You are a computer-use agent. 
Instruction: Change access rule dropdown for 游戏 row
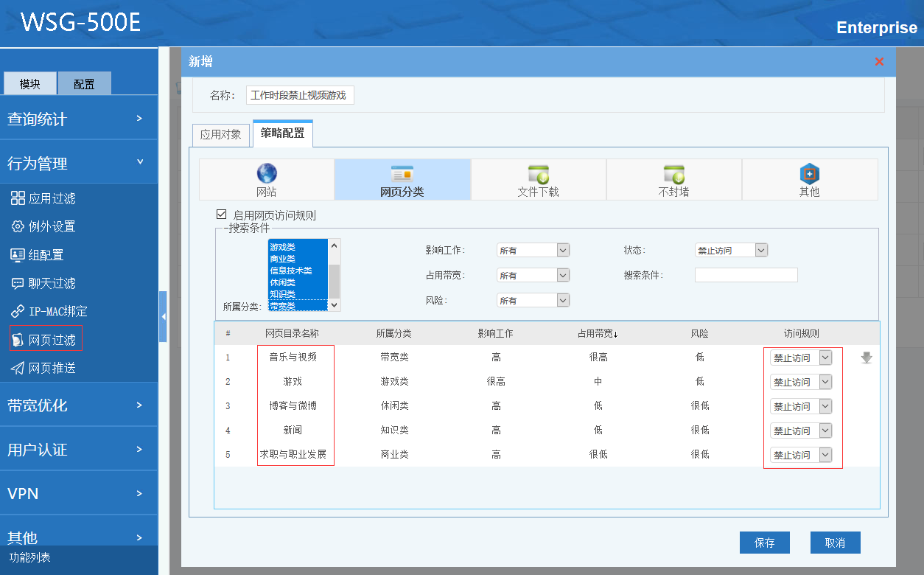pos(801,382)
